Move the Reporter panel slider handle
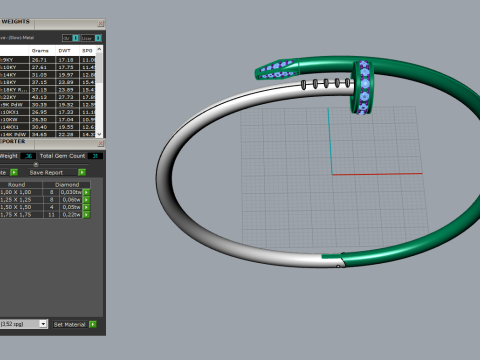The height and width of the screenshot is (360, 480). tap(36, 164)
